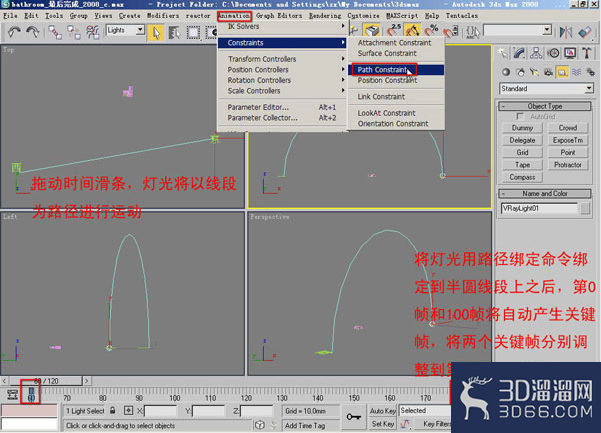Open the Standard helper type dropdown
This screenshot has height=433, width=601.
tap(547, 89)
